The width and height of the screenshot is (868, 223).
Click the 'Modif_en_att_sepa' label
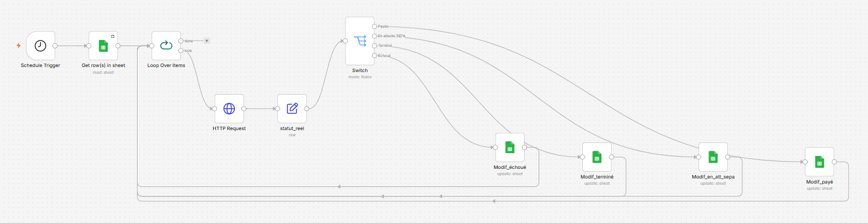tap(713, 177)
